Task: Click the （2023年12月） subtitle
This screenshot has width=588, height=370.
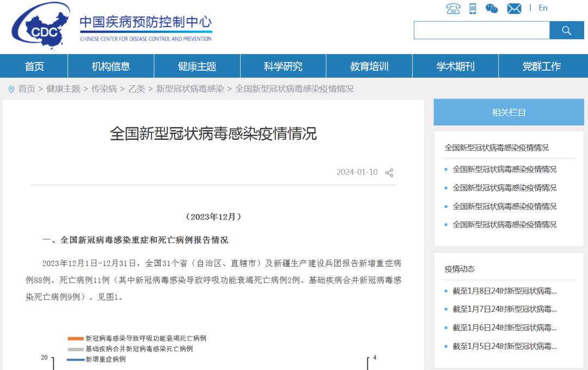Action: pyautogui.click(x=213, y=217)
